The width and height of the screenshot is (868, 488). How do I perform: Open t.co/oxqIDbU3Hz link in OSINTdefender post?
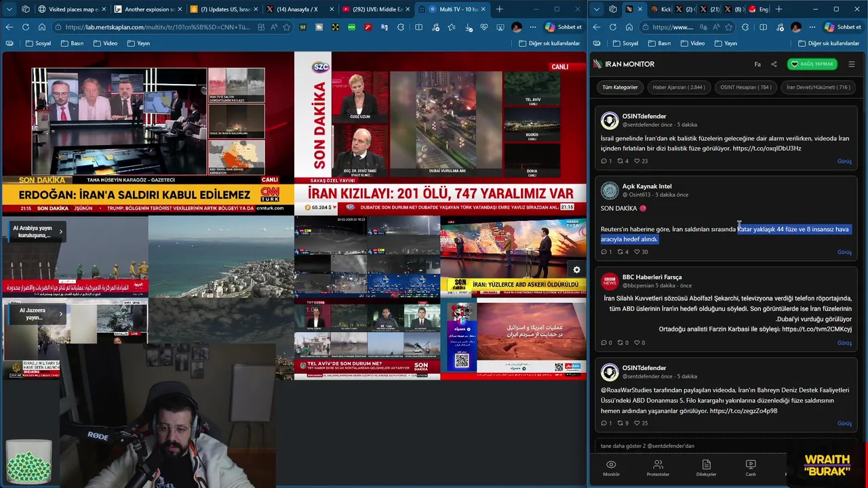(767, 148)
